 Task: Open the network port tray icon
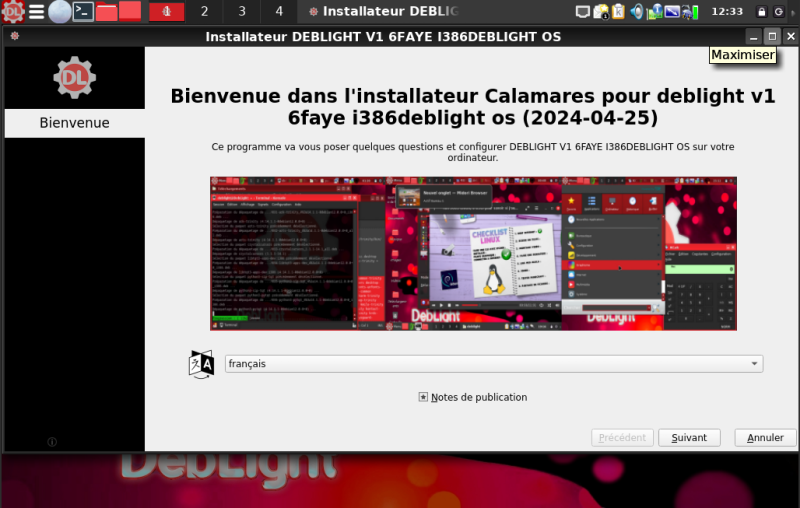582,11
